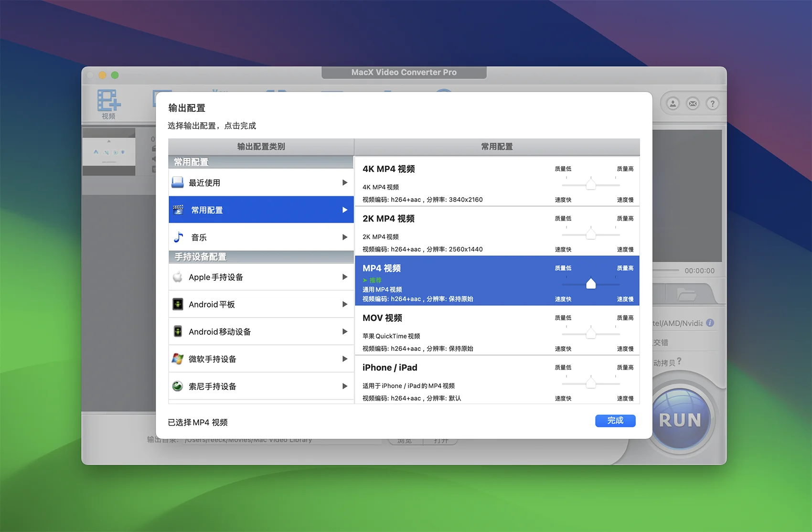Viewport: 812px width, 532px height.
Task: Click the Apple logo icon
Action: [x=178, y=277]
